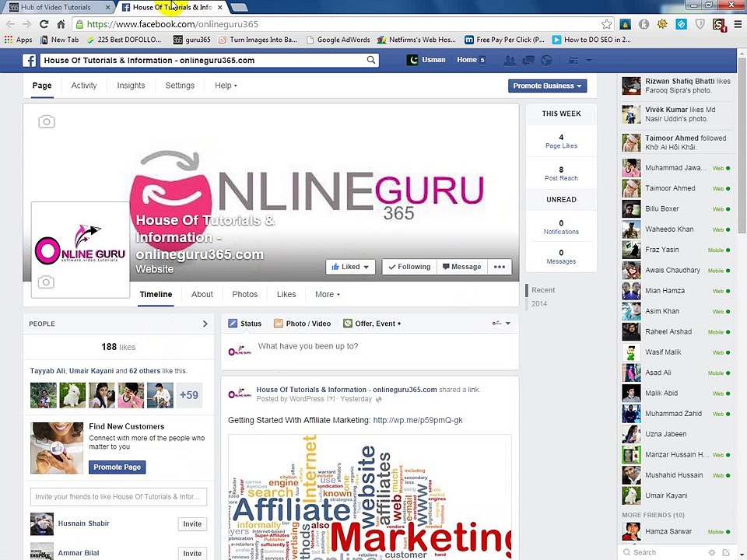Viewport: 747px width, 560px height.
Task: Open the Liked dropdown button
Action: (350, 267)
